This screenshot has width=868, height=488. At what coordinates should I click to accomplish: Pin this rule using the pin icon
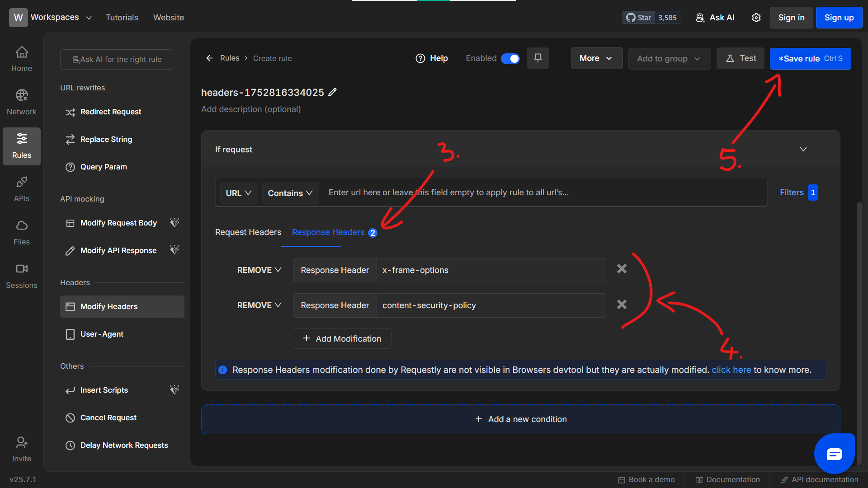(538, 58)
